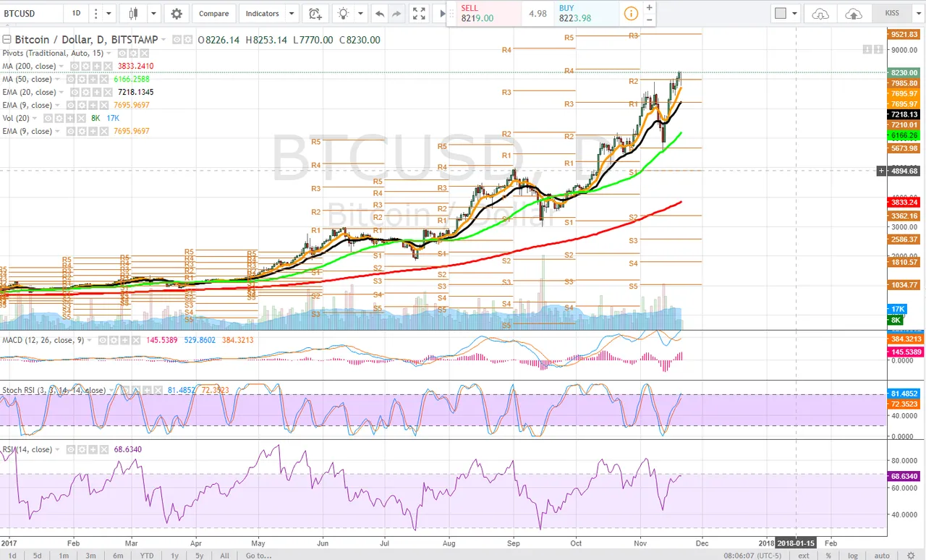The width and height of the screenshot is (926, 560).
Task: Save chart layout cloud upload icon
Action: click(854, 14)
